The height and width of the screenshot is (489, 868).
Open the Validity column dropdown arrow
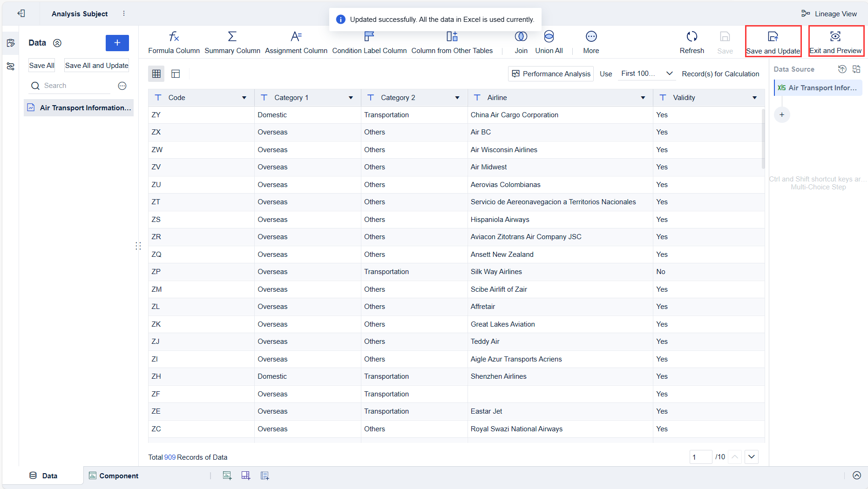(754, 98)
